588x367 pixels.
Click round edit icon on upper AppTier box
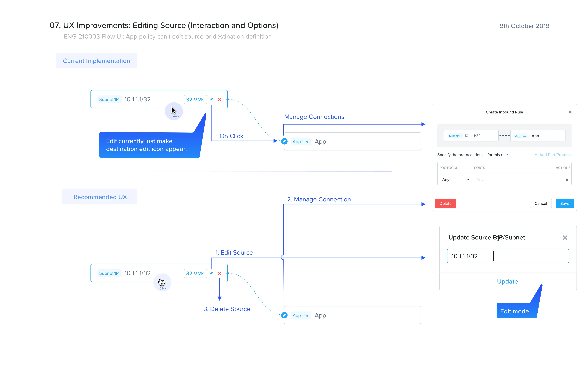pos(284,141)
